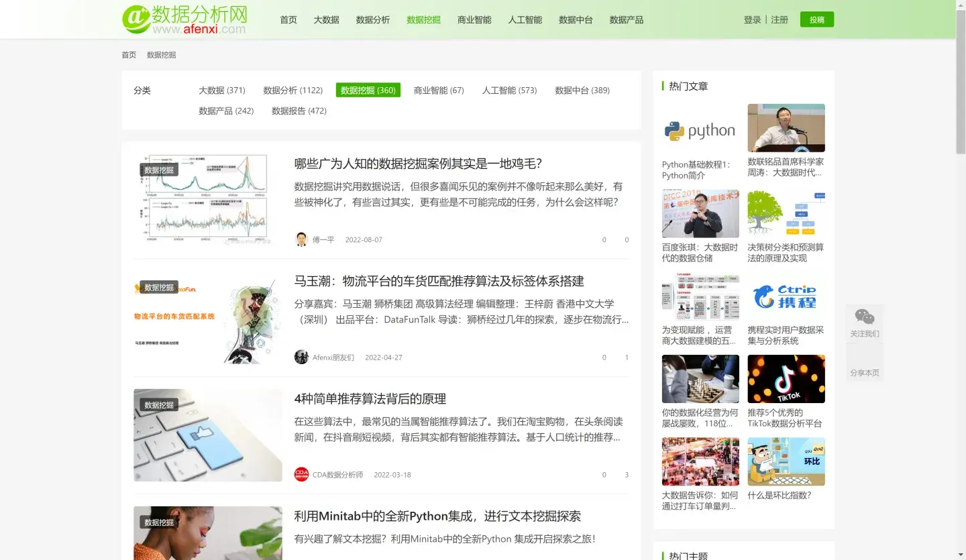
Task: Filter by 数据分析 (1122) category
Action: pyautogui.click(x=293, y=90)
